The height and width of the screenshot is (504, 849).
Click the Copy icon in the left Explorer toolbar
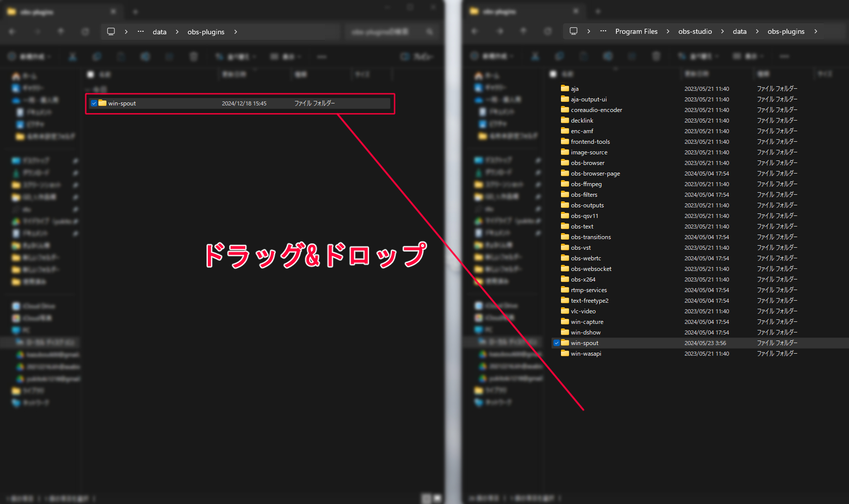click(x=97, y=57)
